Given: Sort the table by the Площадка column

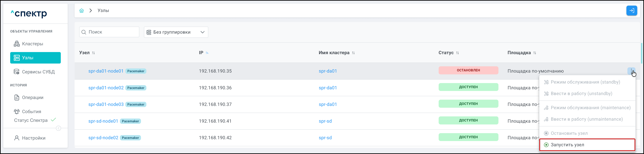Looking at the screenshot, I should point(535,53).
